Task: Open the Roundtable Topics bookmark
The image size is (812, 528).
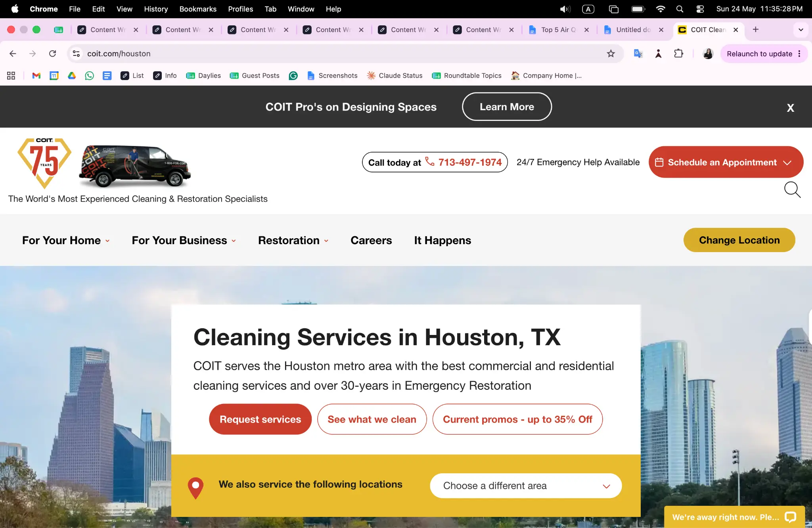Action: coord(467,76)
